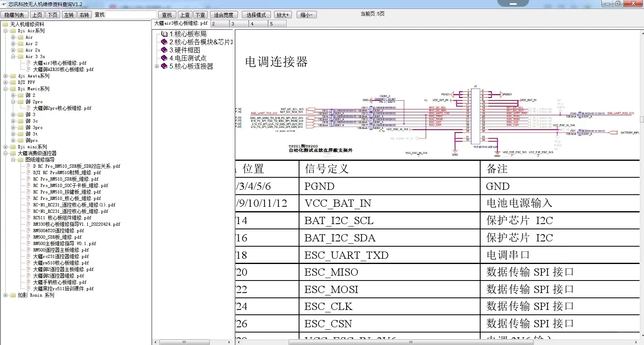
Task: Switch to tab 3
Action: (x=239, y=24)
